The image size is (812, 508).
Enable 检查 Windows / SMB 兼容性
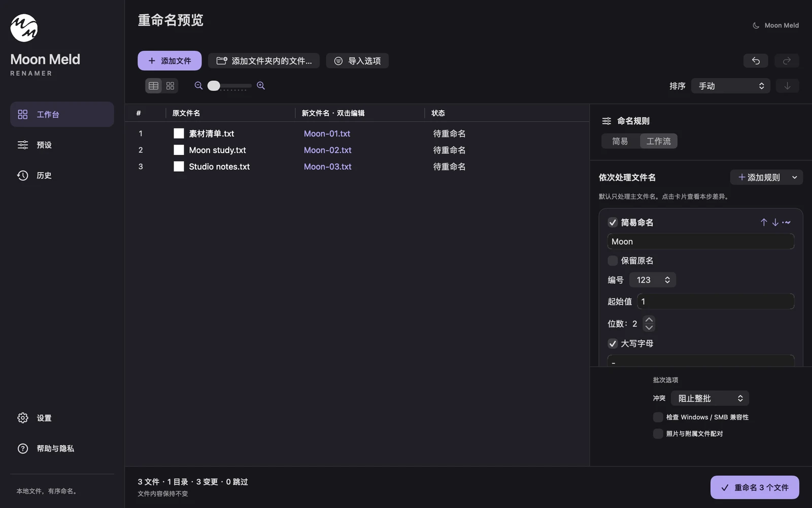coord(658,417)
